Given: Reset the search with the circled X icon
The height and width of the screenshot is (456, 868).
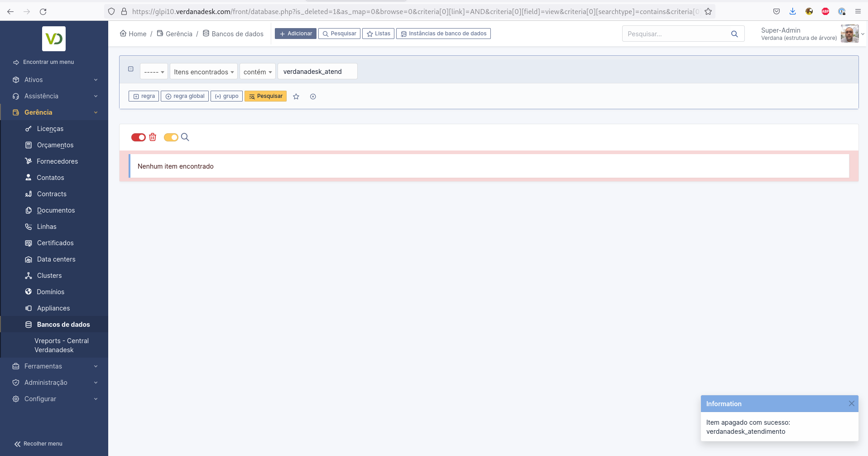Looking at the screenshot, I should coord(313,96).
